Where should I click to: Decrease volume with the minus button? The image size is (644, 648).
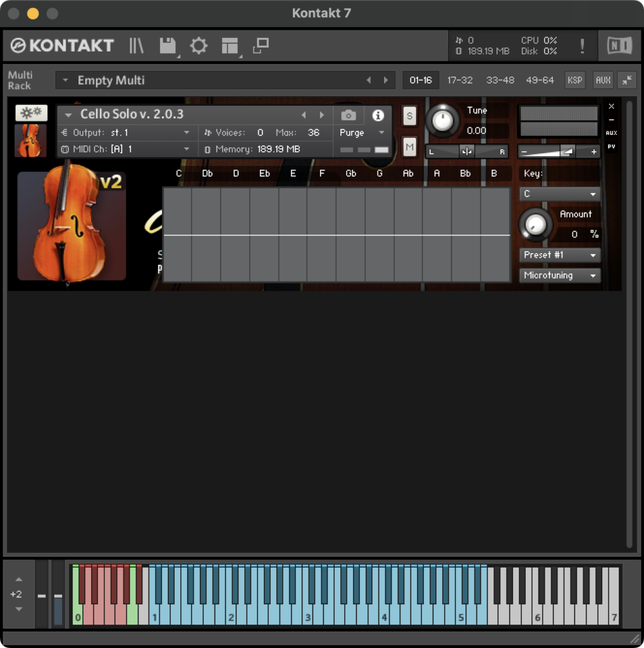pyautogui.click(x=524, y=152)
